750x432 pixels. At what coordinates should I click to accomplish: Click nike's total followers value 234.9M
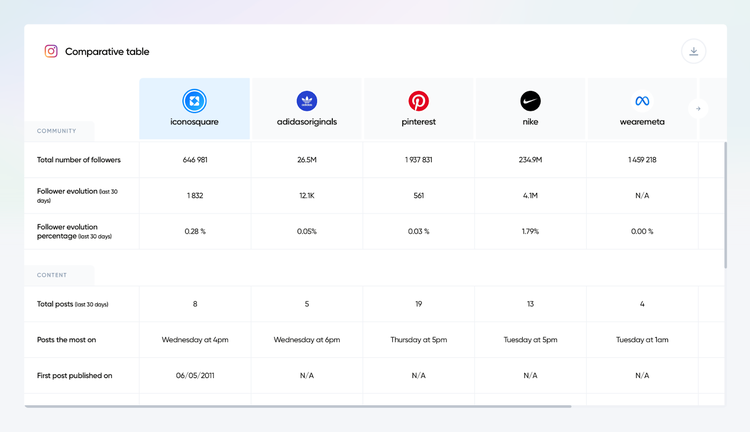pos(530,160)
